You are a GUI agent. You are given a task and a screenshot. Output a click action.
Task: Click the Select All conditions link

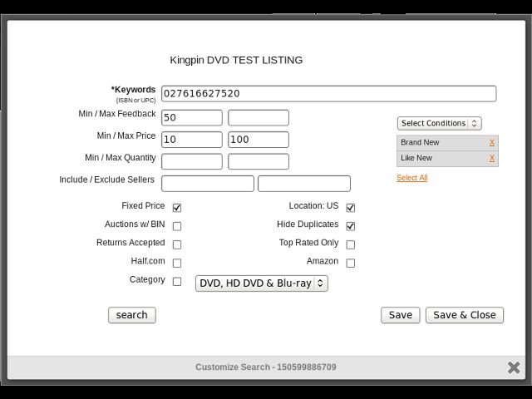pyautogui.click(x=412, y=178)
